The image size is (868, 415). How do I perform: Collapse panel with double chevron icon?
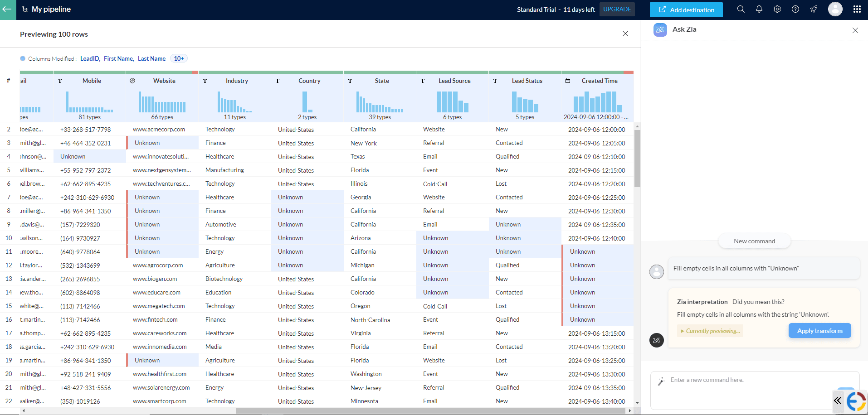pyautogui.click(x=838, y=401)
